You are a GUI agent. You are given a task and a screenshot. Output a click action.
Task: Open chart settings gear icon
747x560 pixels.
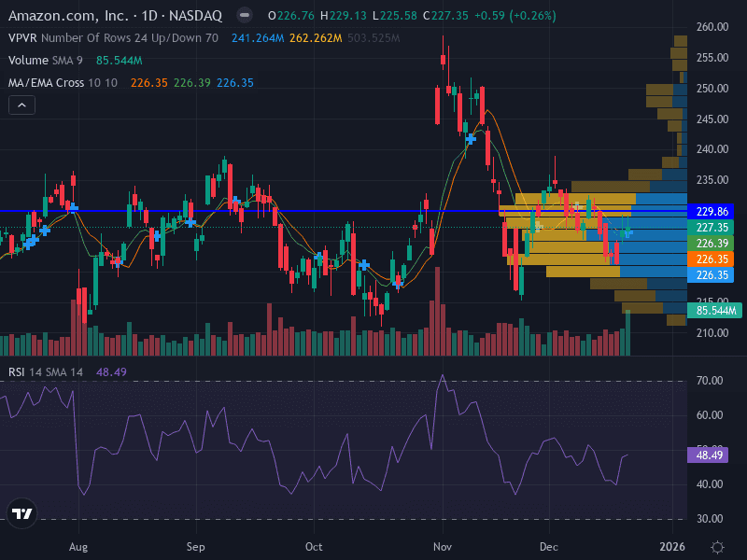(717, 547)
